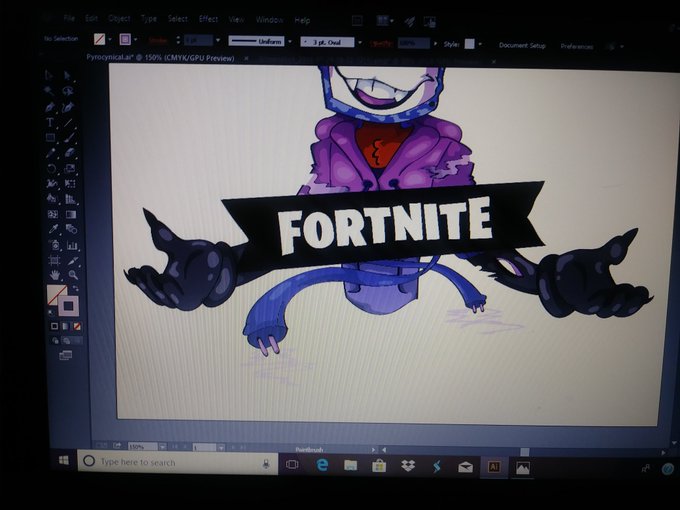Set paint mode to Gradient
This screenshot has width=680, height=510.
point(65,326)
